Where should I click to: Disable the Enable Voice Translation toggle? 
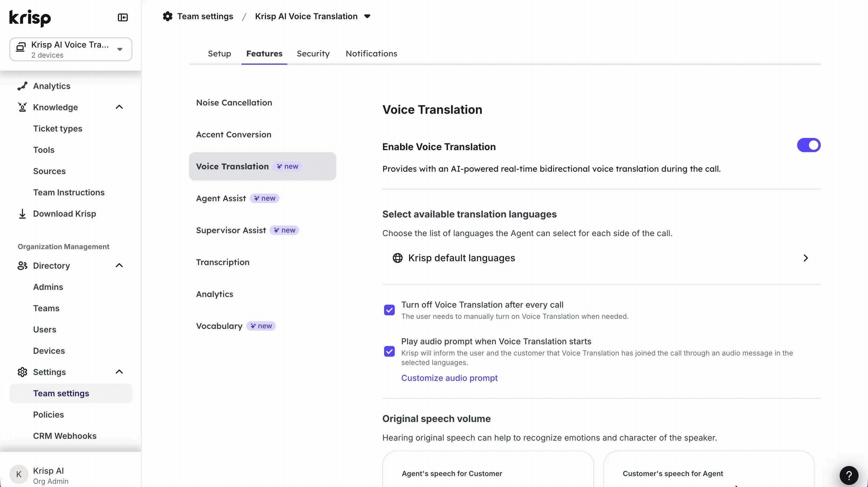[808, 145]
